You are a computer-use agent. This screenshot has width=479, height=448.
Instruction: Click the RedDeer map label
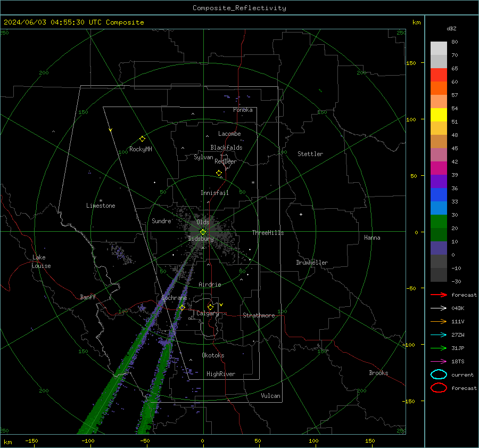click(226, 161)
